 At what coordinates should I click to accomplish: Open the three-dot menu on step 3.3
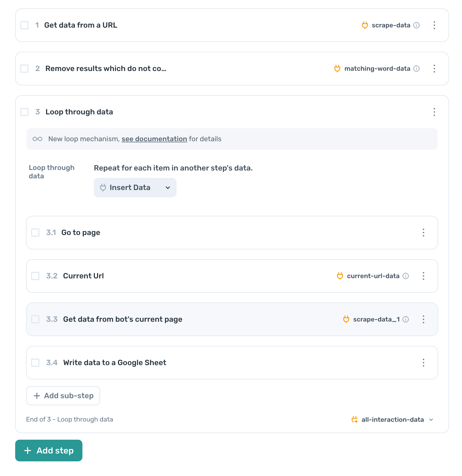click(x=423, y=319)
